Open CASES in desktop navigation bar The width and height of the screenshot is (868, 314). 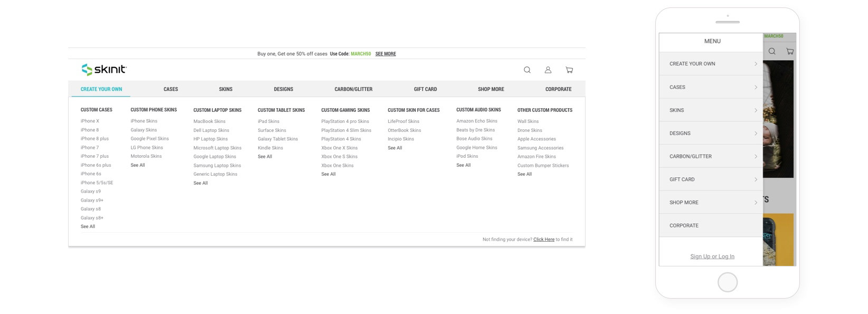point(171,89)
